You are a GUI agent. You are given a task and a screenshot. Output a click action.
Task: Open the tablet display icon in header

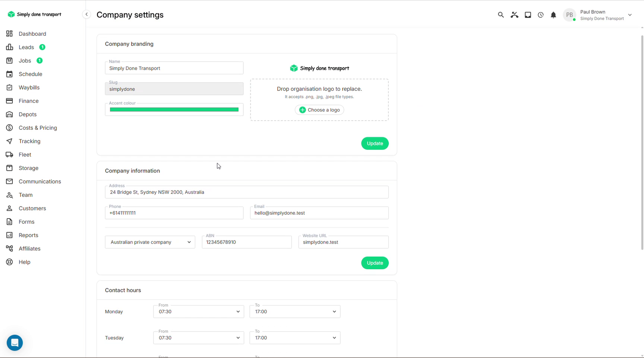pyautogui.click(x=528, y=15)
